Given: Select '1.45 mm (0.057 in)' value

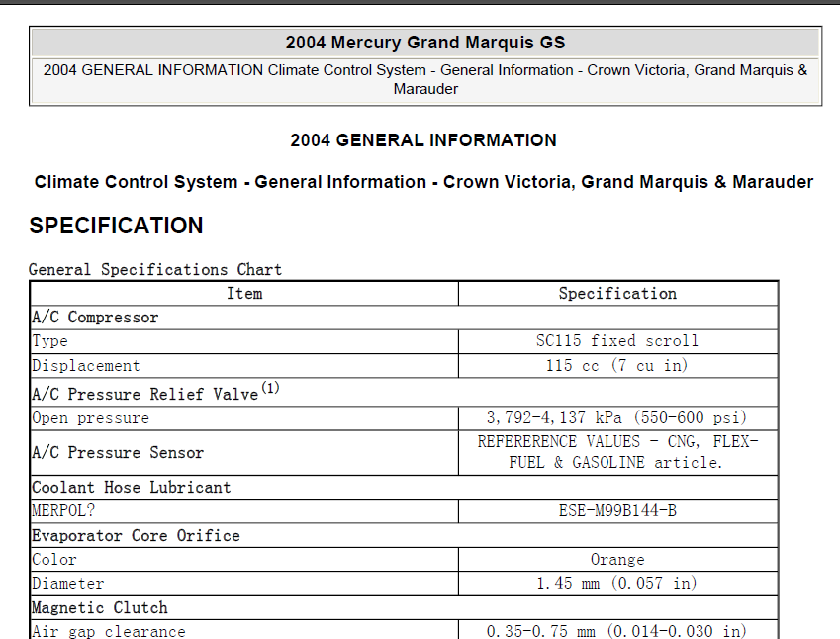Looking at the screenshot, I should 617,583.
